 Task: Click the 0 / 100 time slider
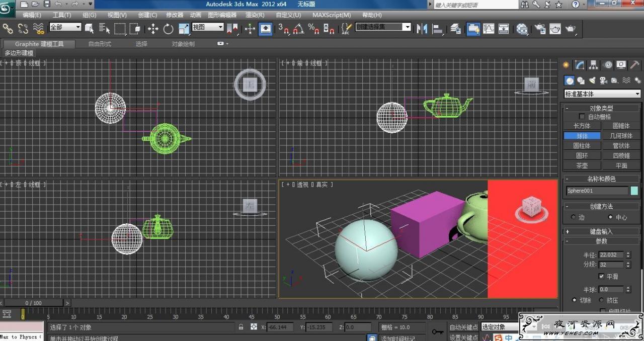pos(34,303)
